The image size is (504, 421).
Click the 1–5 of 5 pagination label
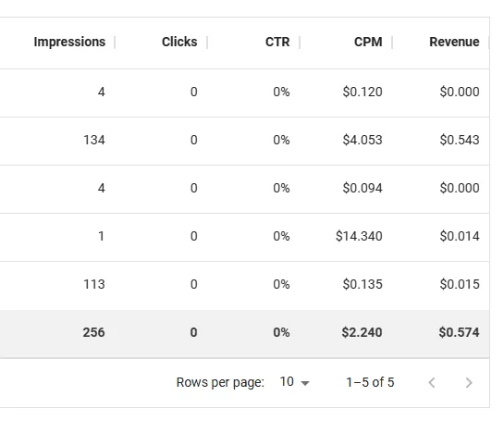coord(370,382)
